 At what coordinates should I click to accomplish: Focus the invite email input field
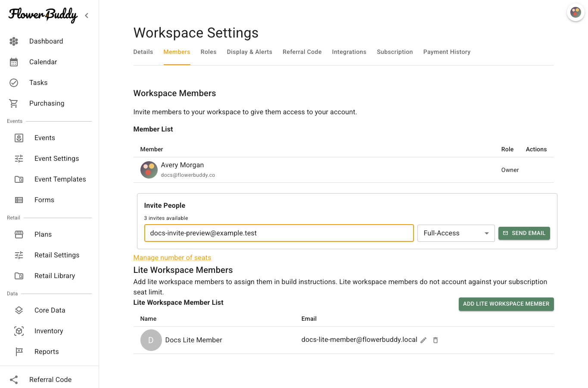[x=279, y=233]
